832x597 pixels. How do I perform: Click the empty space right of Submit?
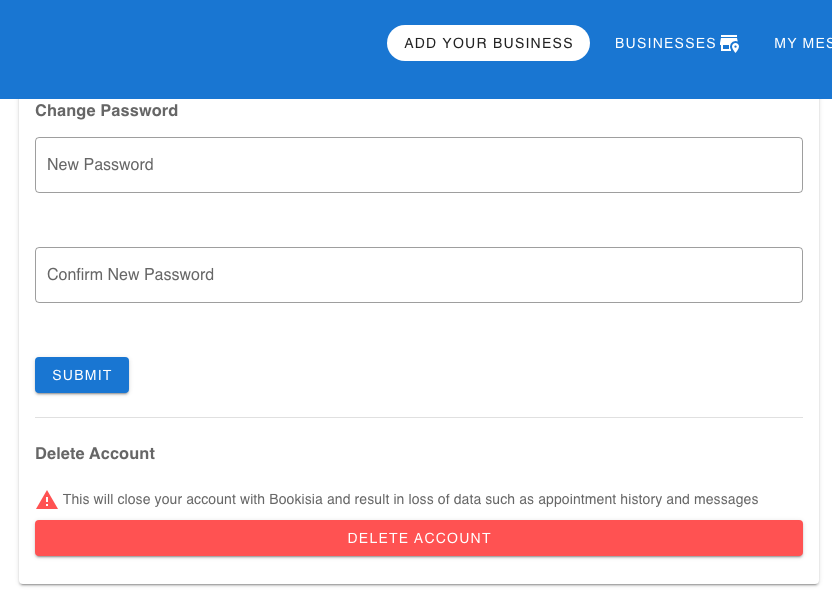(x=450, y=375)
